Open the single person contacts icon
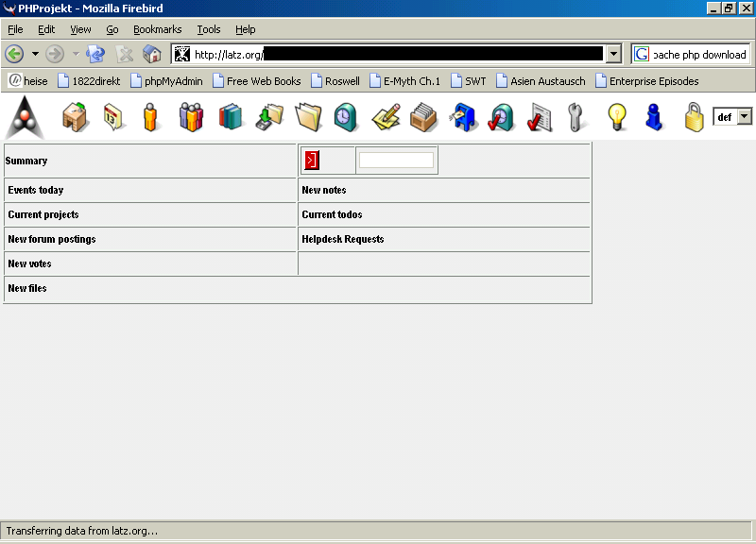Image resolution: width=756 pixels, height=544 pixels. (150, 117)
